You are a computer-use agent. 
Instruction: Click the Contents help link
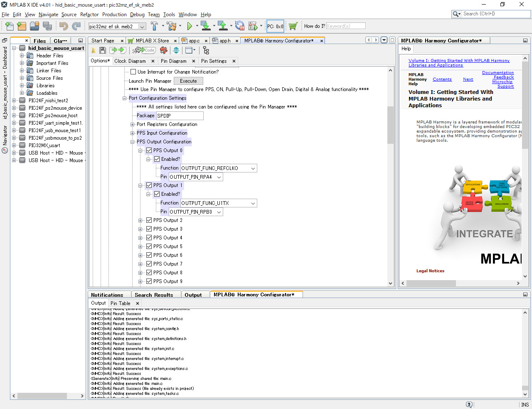tap(442, 79)
